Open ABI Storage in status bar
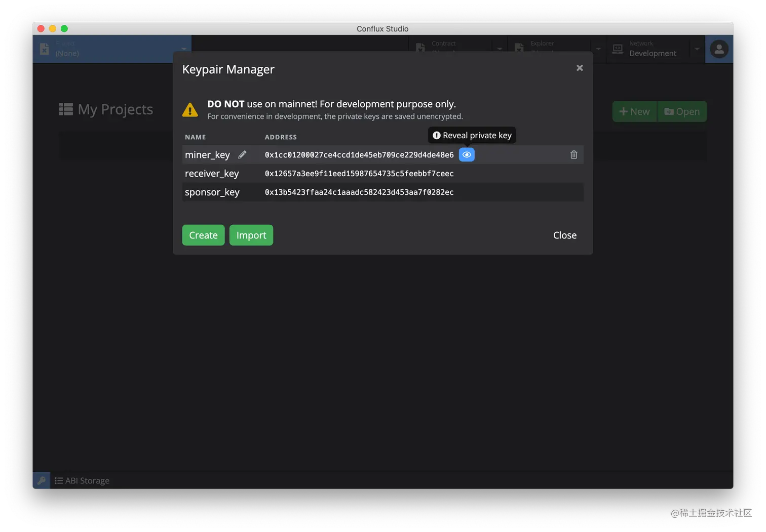This screenshot has height=532, width=766. click(x=82, y=480)
